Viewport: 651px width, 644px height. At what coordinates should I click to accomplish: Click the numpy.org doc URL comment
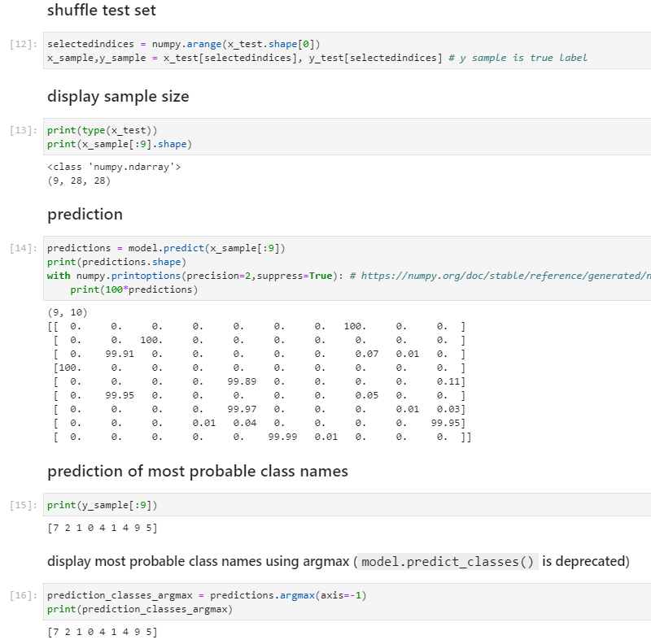500,276
